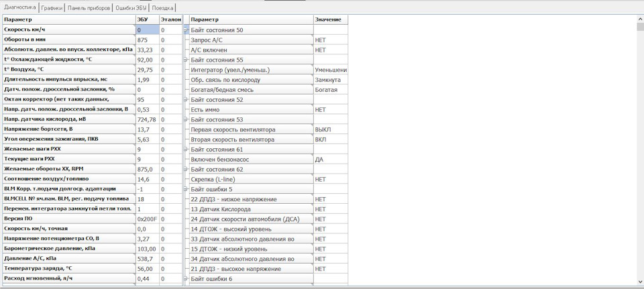Collapse the Байт состояния 61 group
Viewport: 644px width, 289px height.
(186, 150)
